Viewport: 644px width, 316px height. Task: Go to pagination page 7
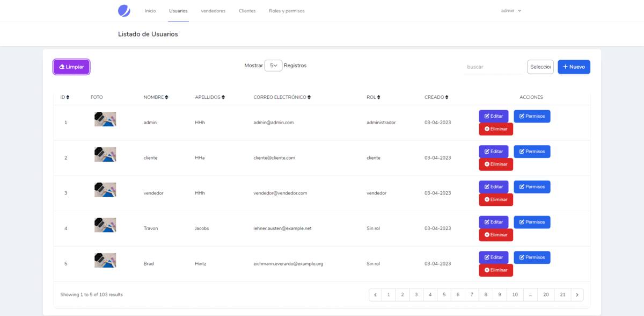tap(472, 295)
